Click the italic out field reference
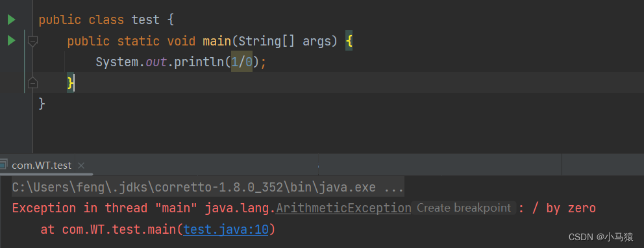This screenshot has width=644, height=248. 156,62
